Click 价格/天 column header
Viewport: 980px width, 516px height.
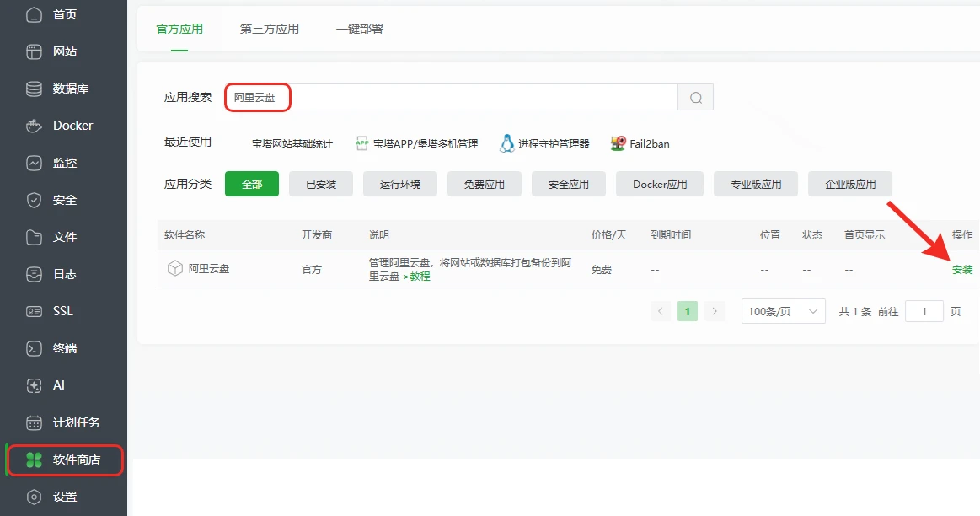pyautogui.click(x=608, y=235)
